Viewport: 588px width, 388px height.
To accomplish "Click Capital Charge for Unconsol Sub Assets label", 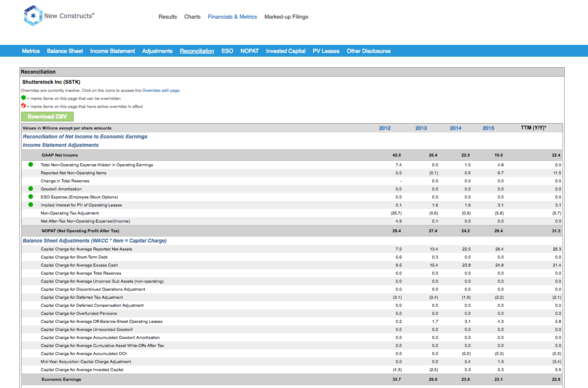I will 102,281.
